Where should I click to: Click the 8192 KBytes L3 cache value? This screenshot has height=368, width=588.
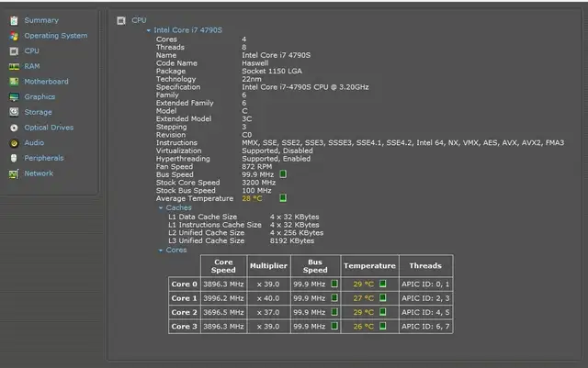point(292,240)
